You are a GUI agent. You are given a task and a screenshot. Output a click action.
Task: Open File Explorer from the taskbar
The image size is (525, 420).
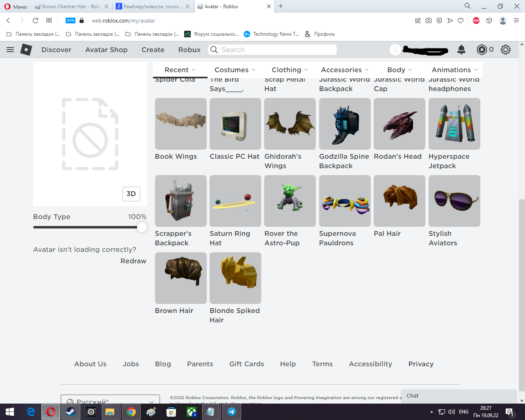tap(110, 412)
